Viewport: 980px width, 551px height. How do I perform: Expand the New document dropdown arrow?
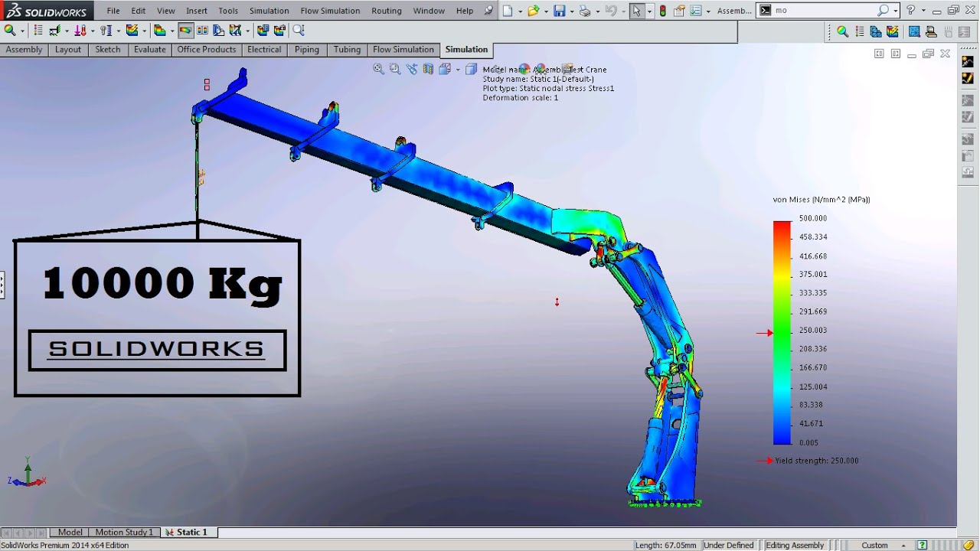pos(520,11)
